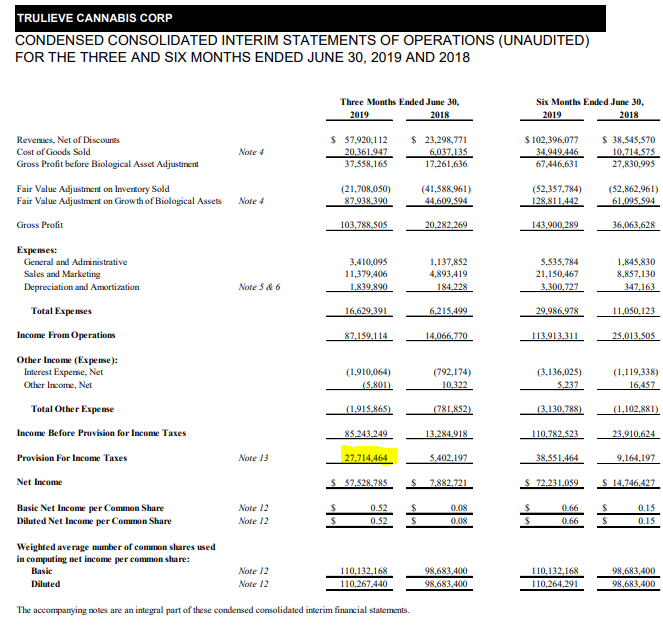
Task: Click cost of goods value 20,361,947
Action: [366, 151]
